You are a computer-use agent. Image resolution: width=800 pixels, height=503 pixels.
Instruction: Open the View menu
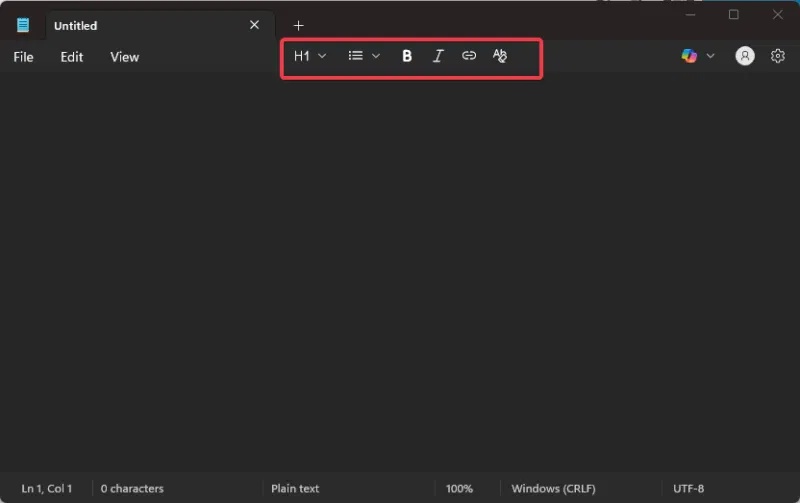point(124,57)
